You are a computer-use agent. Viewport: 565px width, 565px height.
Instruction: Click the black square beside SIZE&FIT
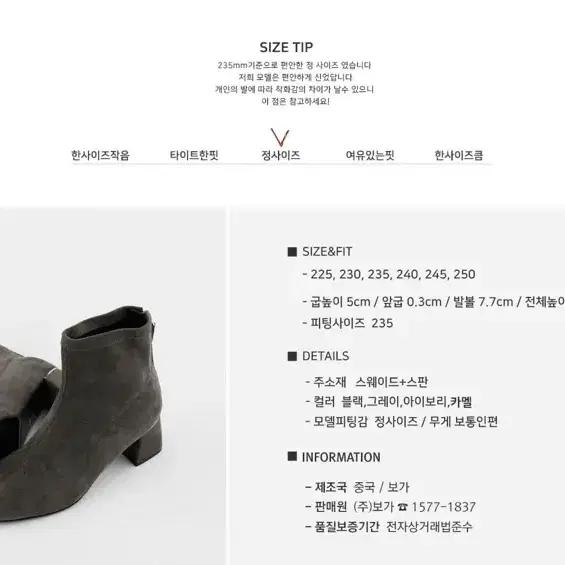pyautogui.click(x=292, y=252)
